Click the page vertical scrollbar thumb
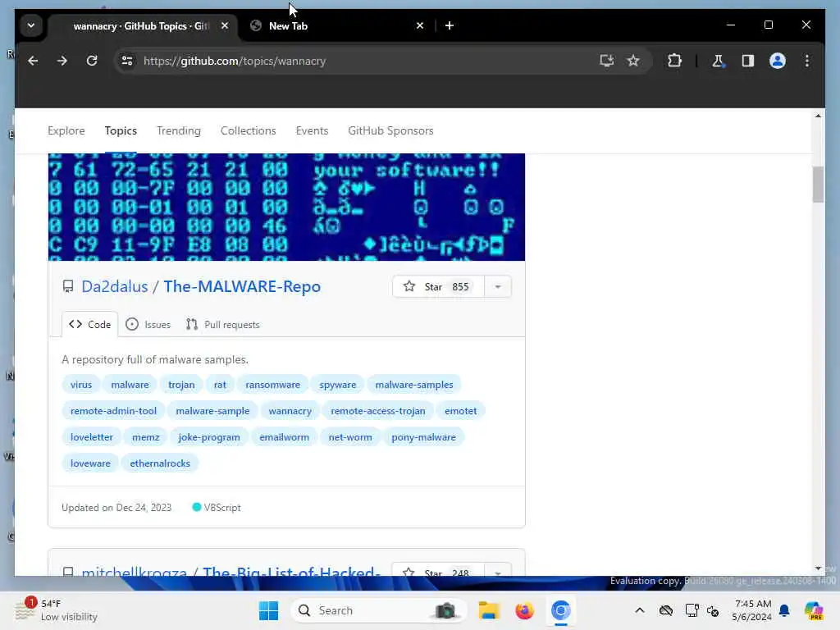 tap(818, 185)
